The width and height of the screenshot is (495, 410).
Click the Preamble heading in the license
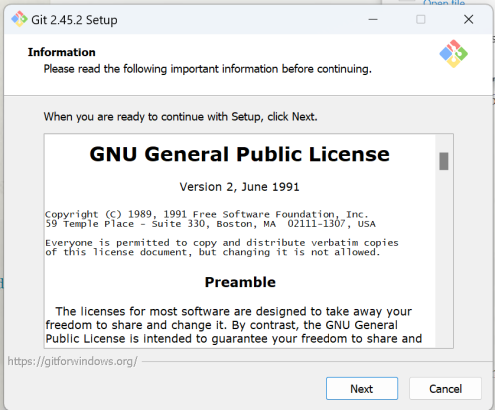coord(240,282)
